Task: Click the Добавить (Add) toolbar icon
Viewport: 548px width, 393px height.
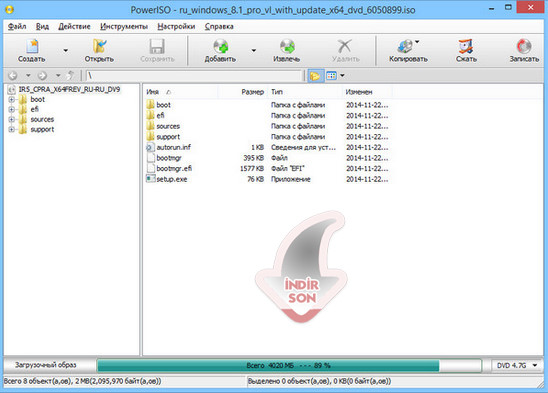Action: 220,50
